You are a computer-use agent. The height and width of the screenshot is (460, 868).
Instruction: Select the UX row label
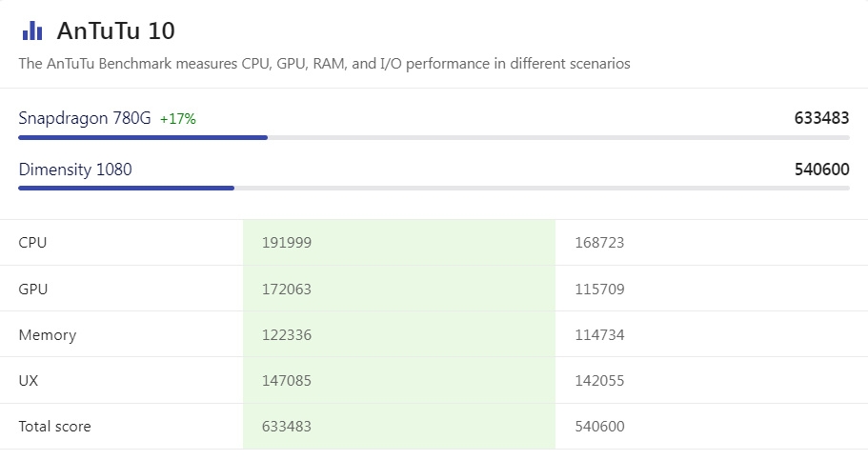point(29,381)
